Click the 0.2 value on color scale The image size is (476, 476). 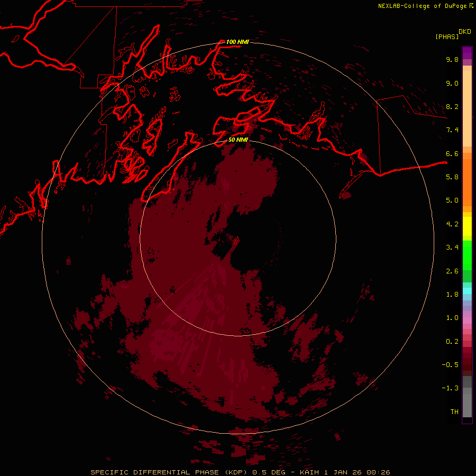pyautogui.click(x=452, y=342)
